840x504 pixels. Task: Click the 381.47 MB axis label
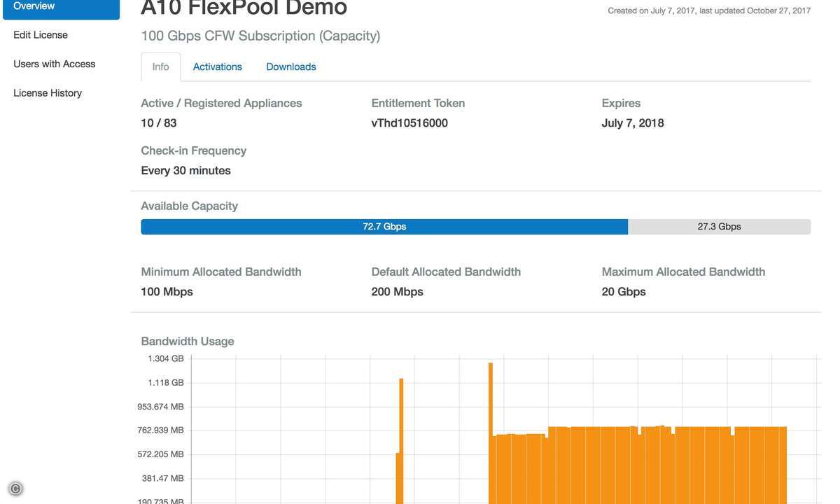pyautogui.click(x=163, y=478)
